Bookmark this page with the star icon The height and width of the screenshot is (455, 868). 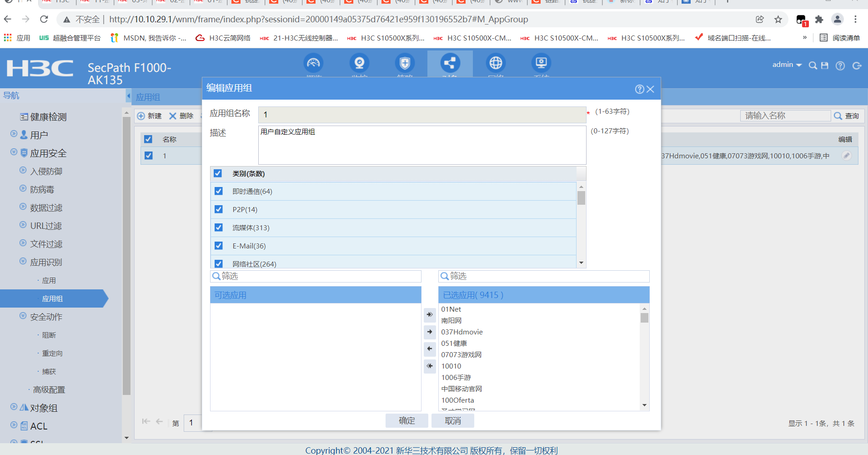(778, 20)
